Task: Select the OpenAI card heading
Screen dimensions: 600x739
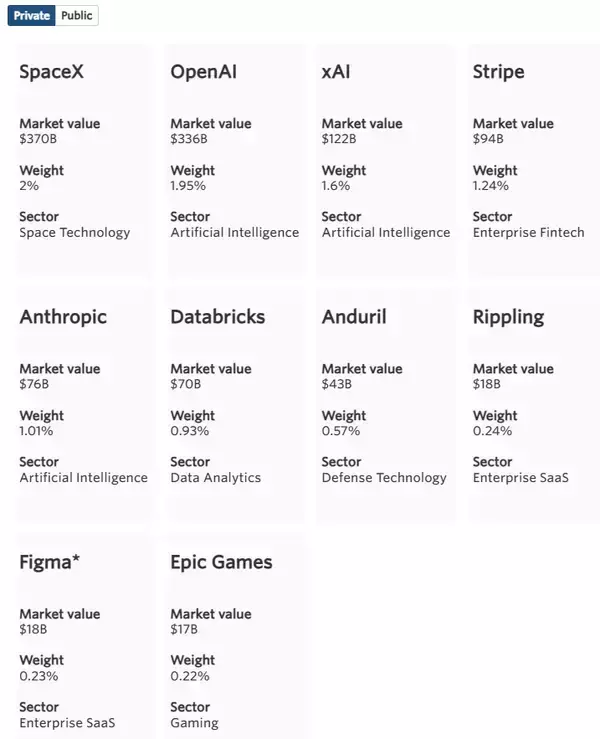Action: pos(204,72)
